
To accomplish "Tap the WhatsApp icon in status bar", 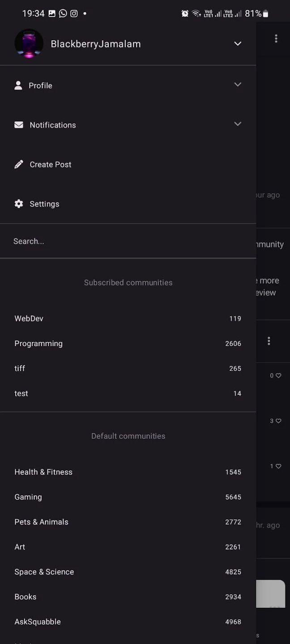I will 62,13.
